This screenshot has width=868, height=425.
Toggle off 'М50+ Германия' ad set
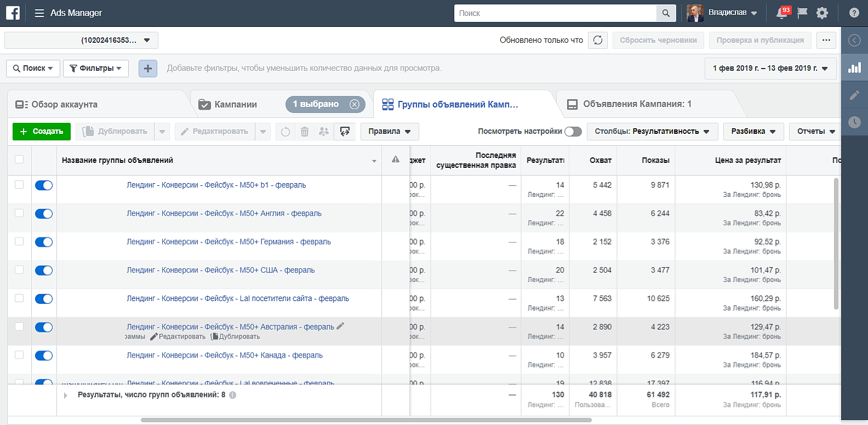[x=44, y=242]
